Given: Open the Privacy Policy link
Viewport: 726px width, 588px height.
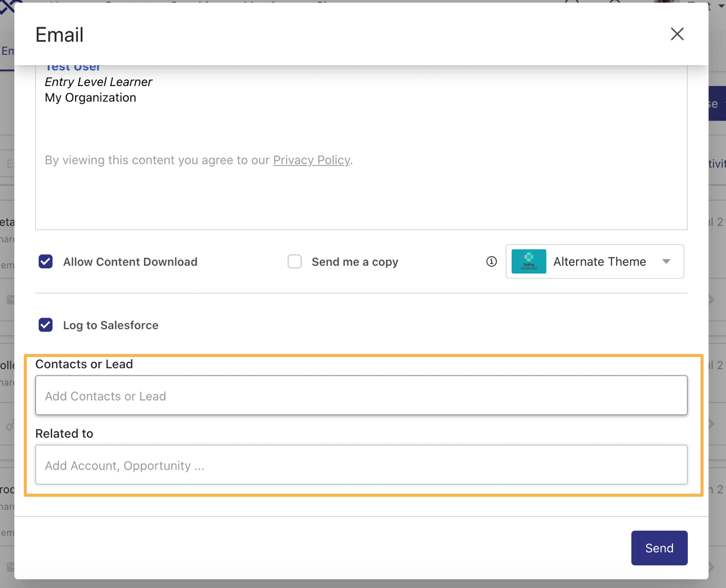Looking at the screenshot, I should (x=311, y=160).
